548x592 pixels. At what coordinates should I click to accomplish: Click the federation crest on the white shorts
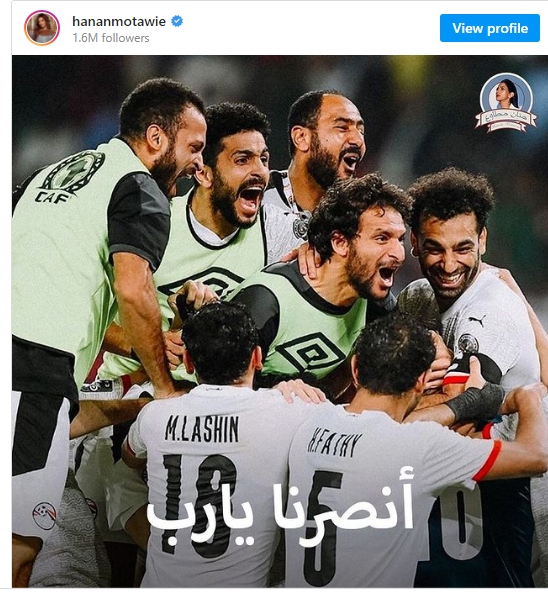pos(44,515)
